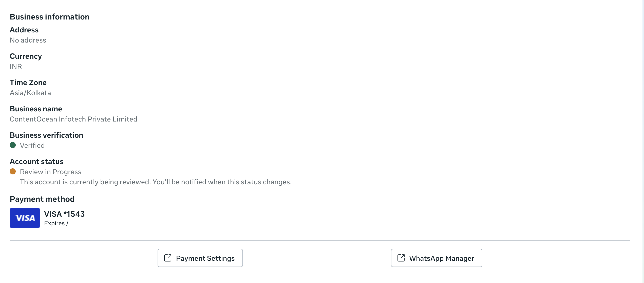The image size is (644, 283).
Task: Click the Asia/Kolkata time zone value
Action: coord(30,93)
